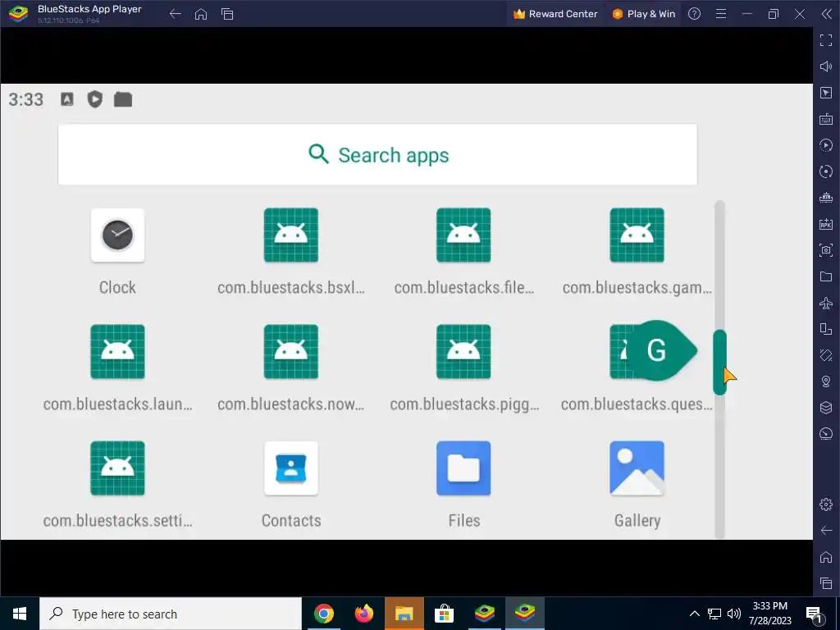The image size is (840, 630).
Task: Go to BlueStacks home from title bar
Action: (201, 14)
